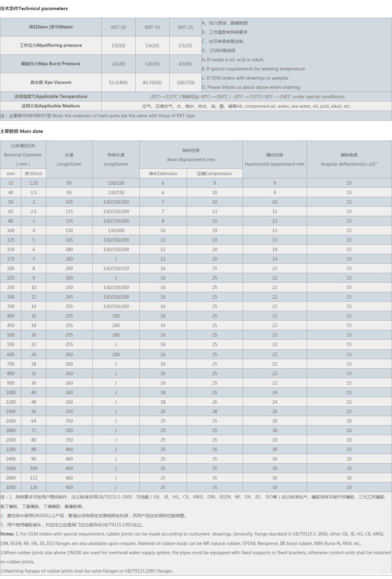Click the Angular deflection column header
Screen dimensions: 392x579
tap(349, 160)
